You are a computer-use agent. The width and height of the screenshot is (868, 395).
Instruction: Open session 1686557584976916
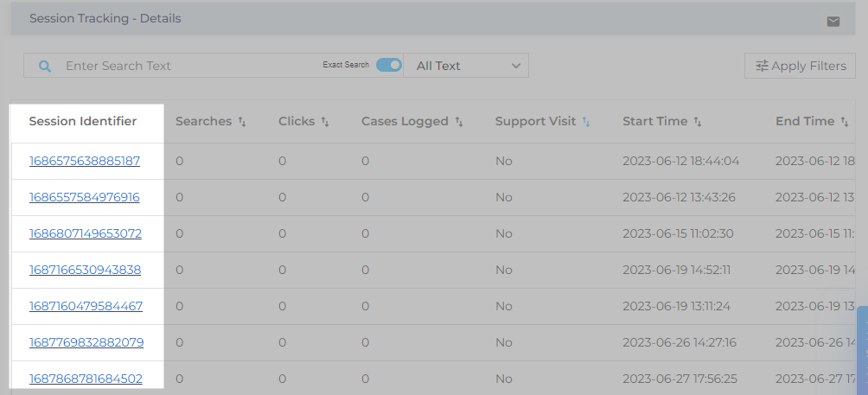click(85, 197)
